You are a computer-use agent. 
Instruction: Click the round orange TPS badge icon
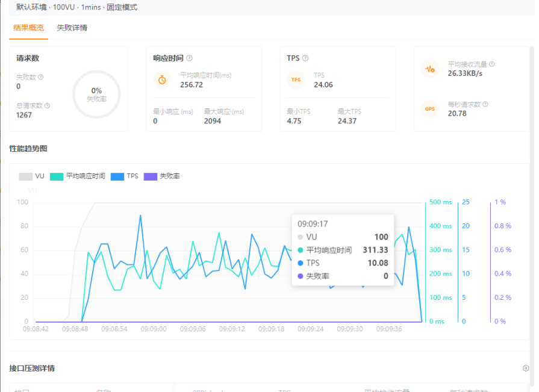point(296,79)
